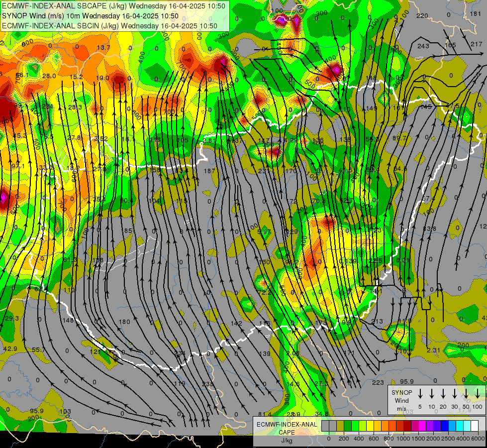Click the 50 m/s wind arrow symbol
The image size is (487, 448).
coord(466,394)
